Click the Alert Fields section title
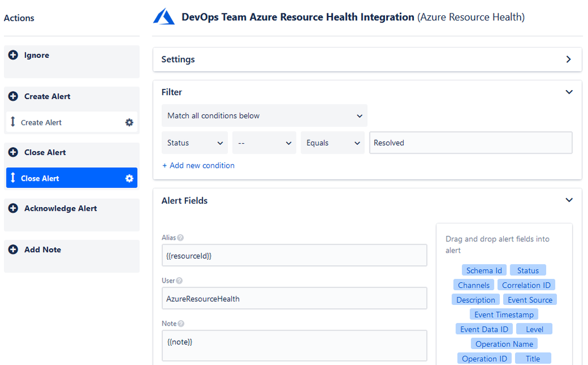The image size is (588, 365). click(x=184, y=200)
